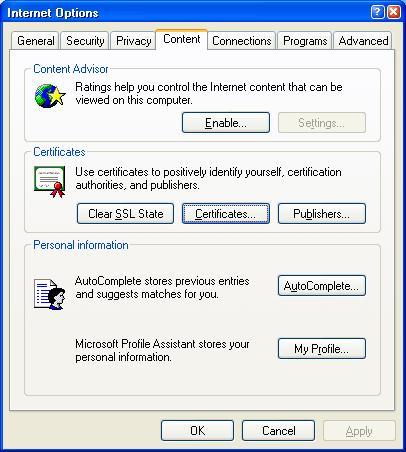Click the Cancel button
Image resolution: width=406 pixels, height=452 pixels.
click(278, 430)
